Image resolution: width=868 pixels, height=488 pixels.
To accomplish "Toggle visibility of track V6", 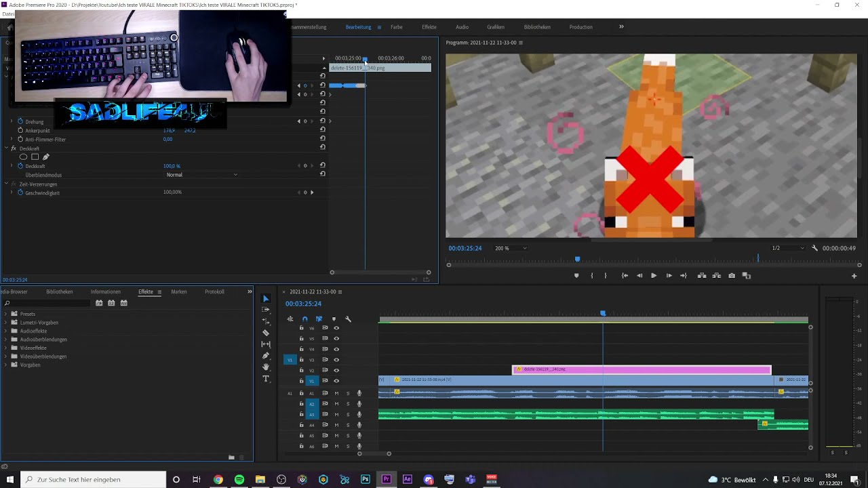I will 336,328.
